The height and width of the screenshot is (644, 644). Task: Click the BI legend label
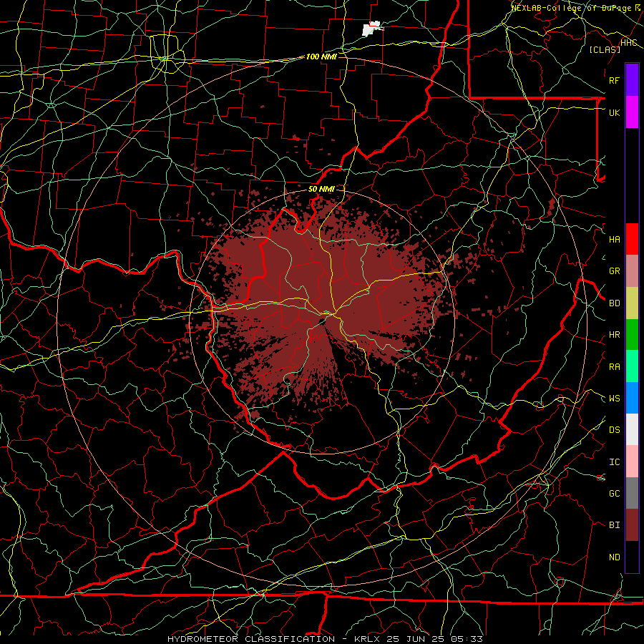coord(614,525)
